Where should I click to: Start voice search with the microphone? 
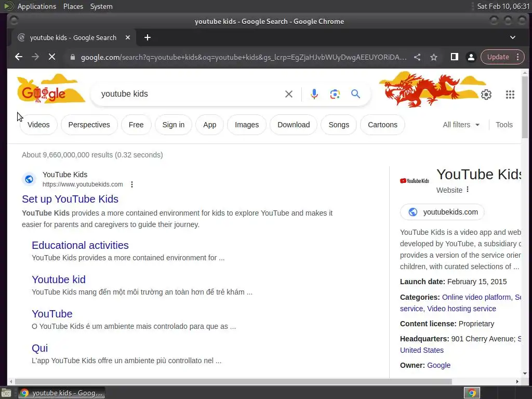314,94
